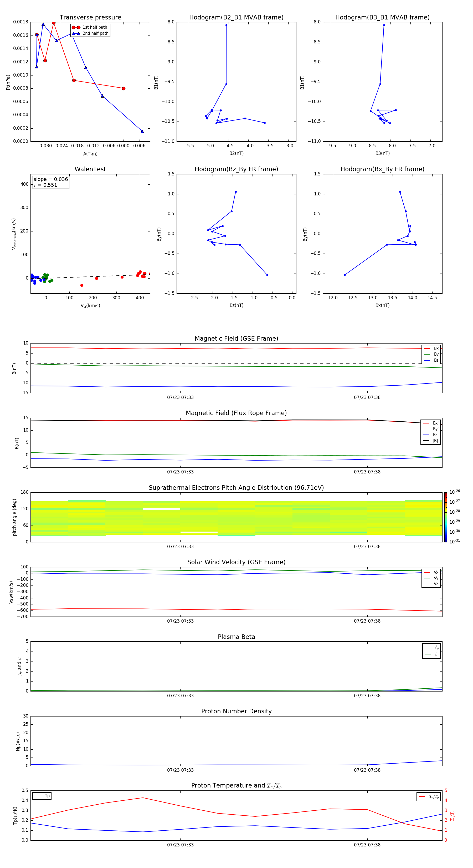Click 'VA(km/s)' x-axis label in WalenTest

click(x=90, y=306)
